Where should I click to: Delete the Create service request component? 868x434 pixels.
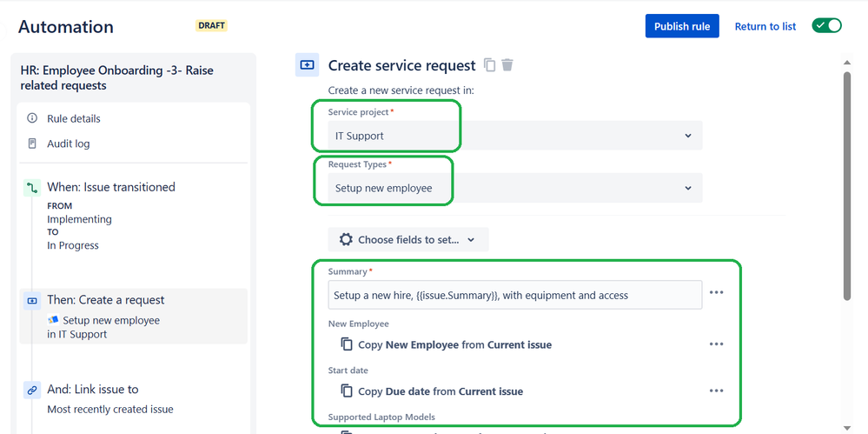pos(507,65)
